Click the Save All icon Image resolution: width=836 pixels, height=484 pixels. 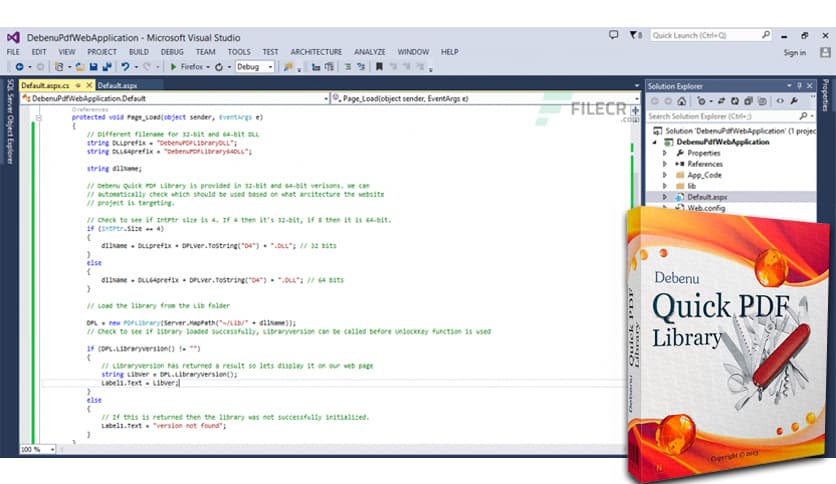107,67
